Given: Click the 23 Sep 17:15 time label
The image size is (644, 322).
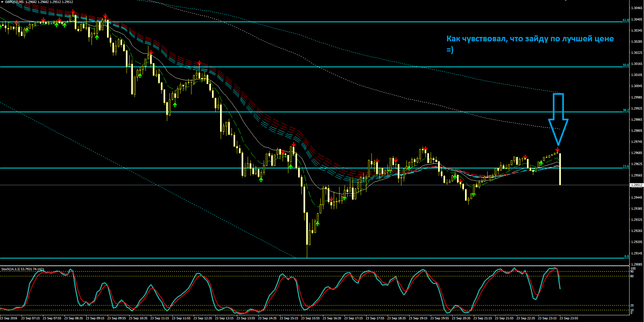Looking at the screenshot, I should tap(353, 318).
